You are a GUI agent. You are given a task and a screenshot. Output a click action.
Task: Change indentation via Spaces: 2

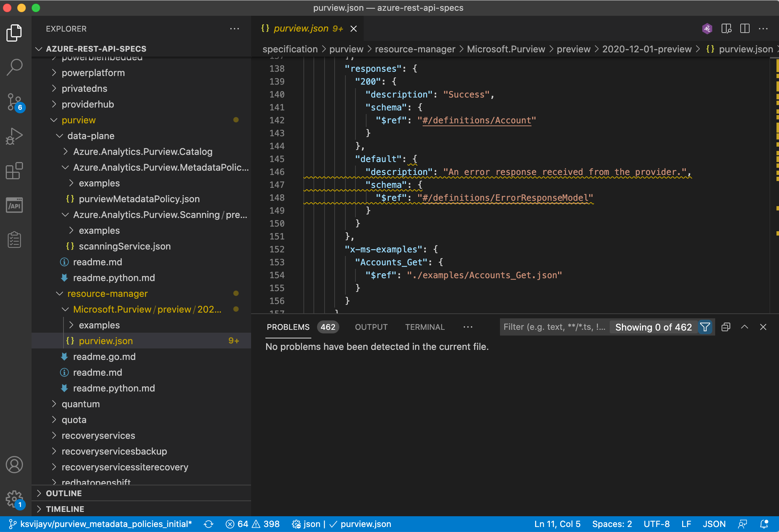(612, 524)
